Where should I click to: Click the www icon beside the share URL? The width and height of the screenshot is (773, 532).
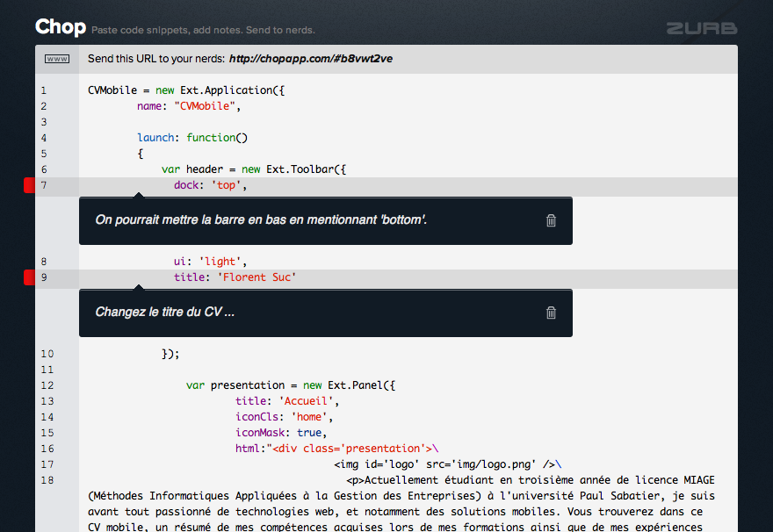click(57, 60)
